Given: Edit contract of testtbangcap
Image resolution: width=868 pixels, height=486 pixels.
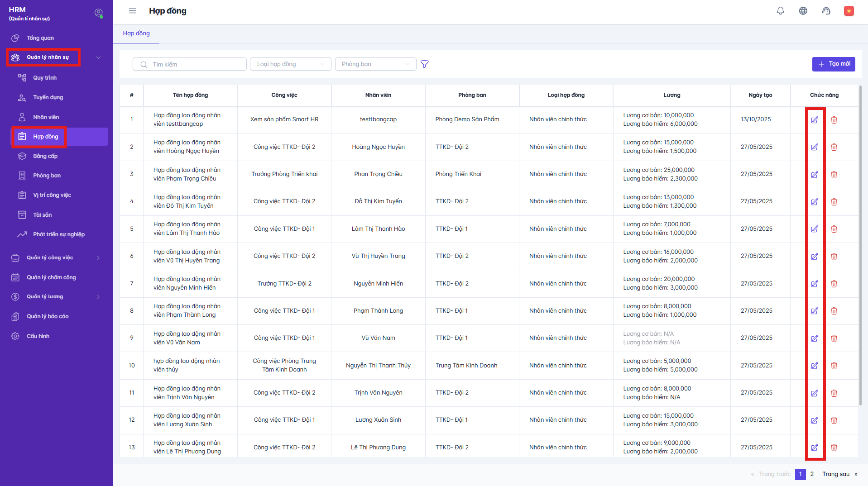Looking at the screenshot, I should (x=814, y=120).
